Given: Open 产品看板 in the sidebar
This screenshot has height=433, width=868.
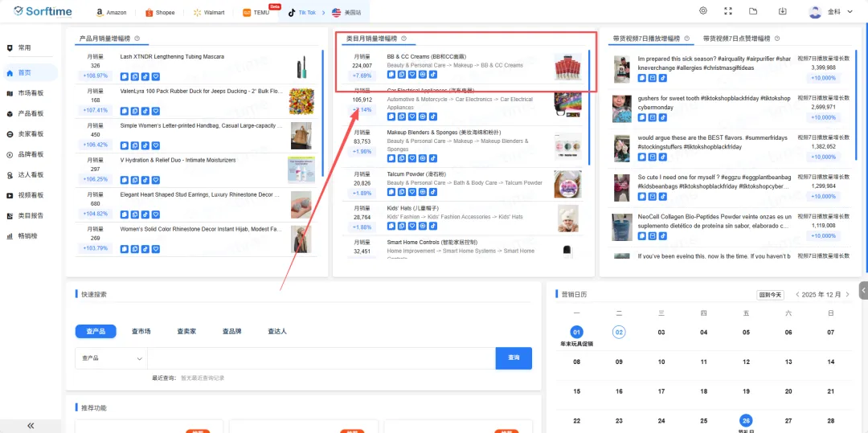Looking at the screenshot, I should pos(29,113).
